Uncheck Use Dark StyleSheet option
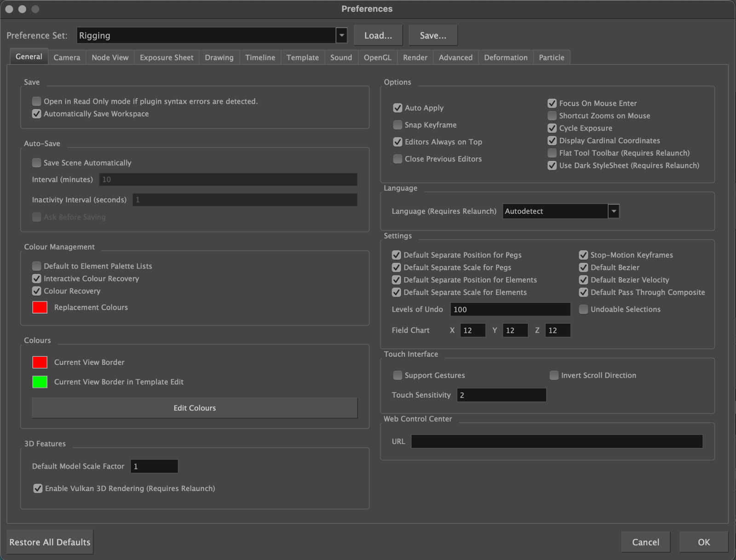736x560 pixels. (552, 166)
